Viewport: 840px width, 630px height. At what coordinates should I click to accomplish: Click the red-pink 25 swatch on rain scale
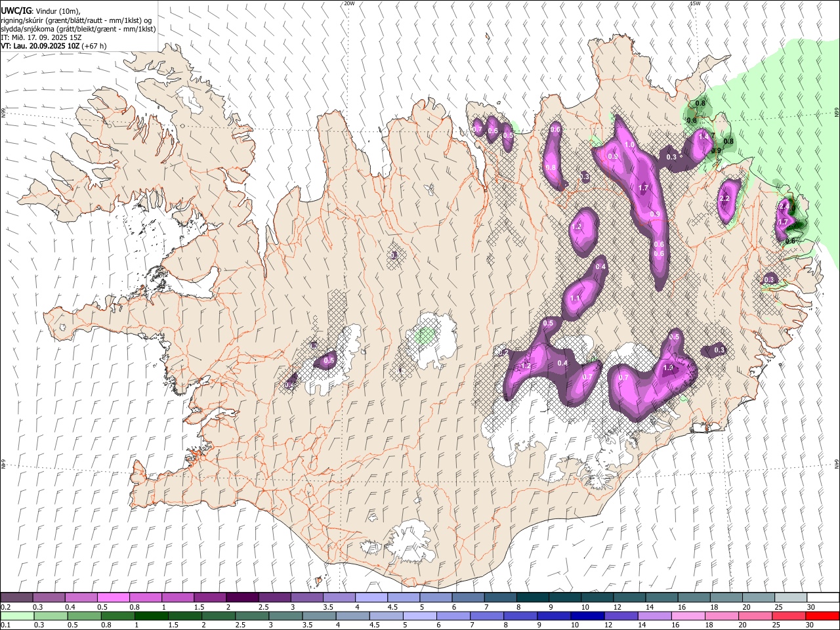789,616
